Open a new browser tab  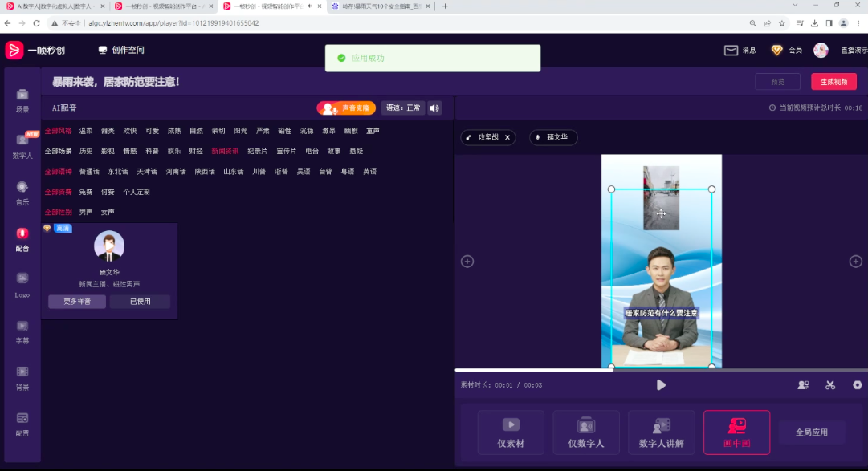(x=445, y=6)
